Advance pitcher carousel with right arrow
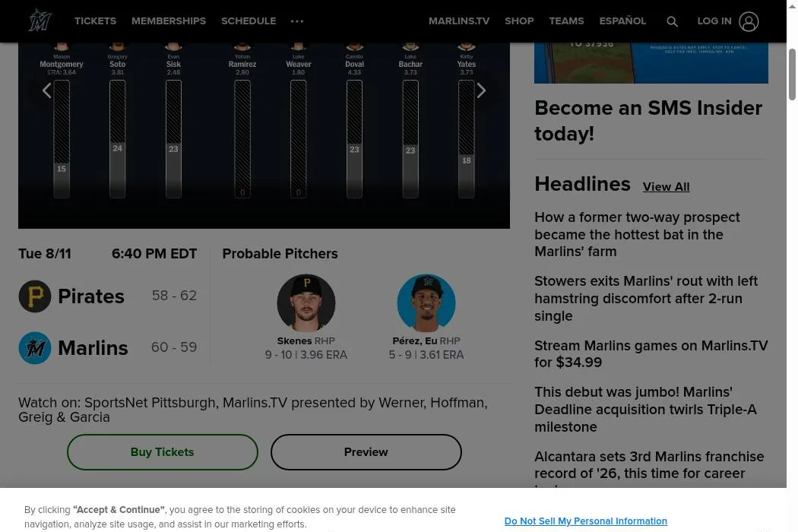Viewport: 798px width, 532px height. pyautogui.click(x=481, y=90)
